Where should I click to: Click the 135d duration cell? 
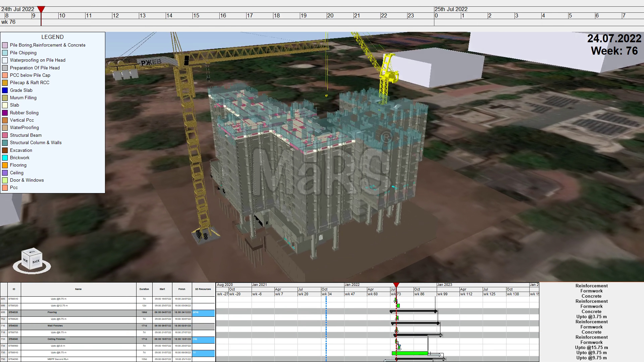click(x=144, y=359)
